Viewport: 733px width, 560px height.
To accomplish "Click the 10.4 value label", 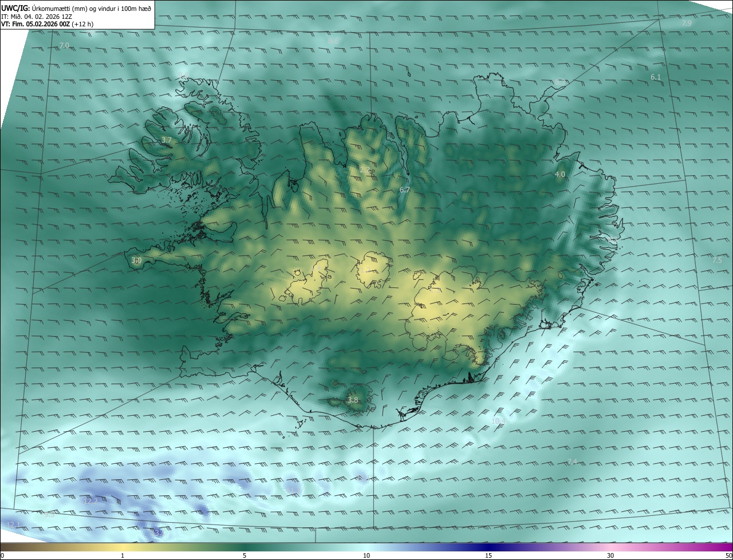I will (499, 421).
